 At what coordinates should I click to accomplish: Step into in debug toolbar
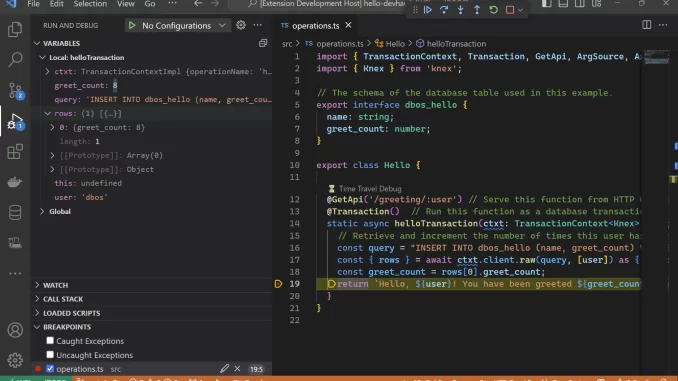(461, 10)
